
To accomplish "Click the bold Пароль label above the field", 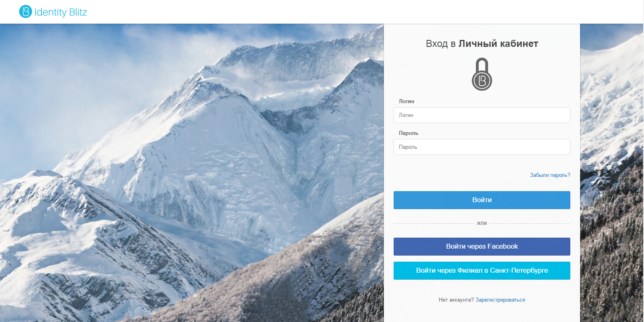I will [408, 133].
